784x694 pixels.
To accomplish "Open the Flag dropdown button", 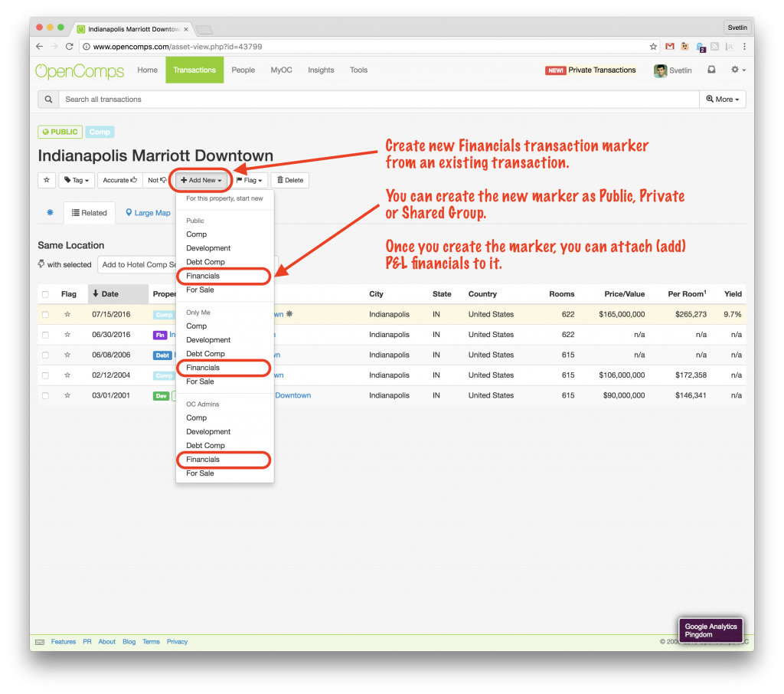I will point(250,180).
